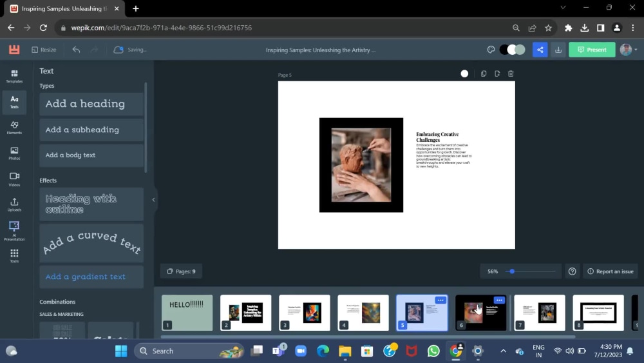The width and height of the screenshot is (644, 363).
Task: Open browser extensions puzzle icon
Action: coord(568,28)
